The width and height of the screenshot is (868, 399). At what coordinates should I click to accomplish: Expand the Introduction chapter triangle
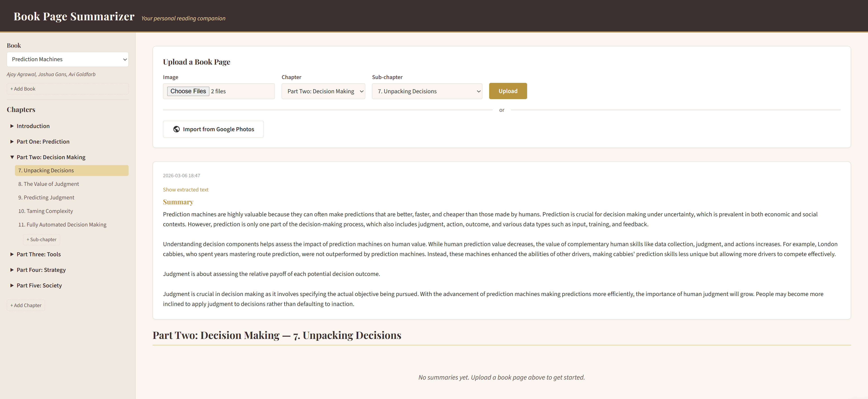pyautogui.click(x=12, y=126)
